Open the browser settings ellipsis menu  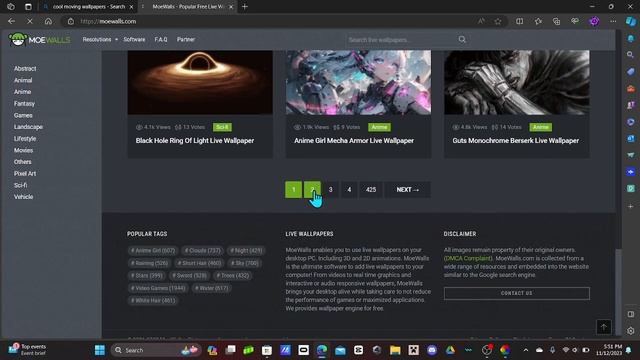(x=613, y=21)
